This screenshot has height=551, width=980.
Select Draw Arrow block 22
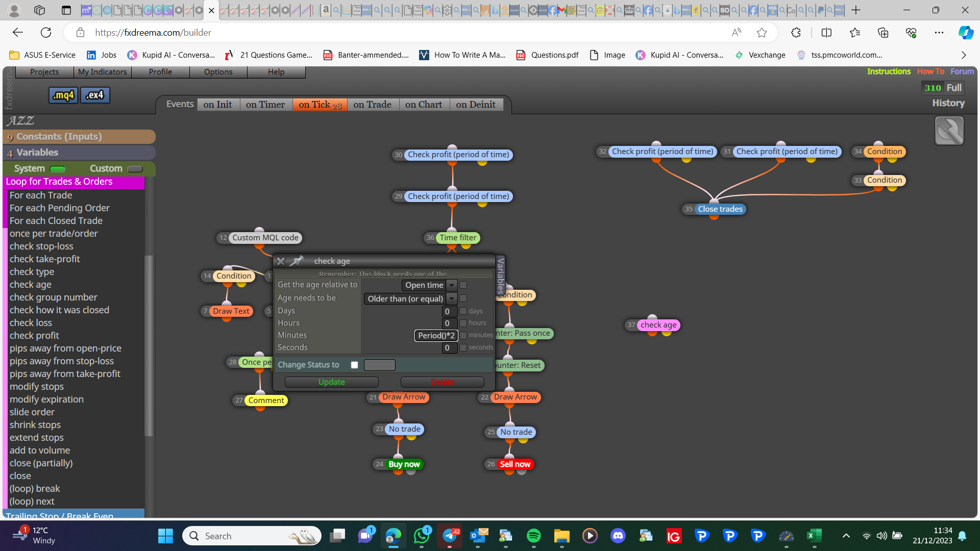(x=516, y=397)
